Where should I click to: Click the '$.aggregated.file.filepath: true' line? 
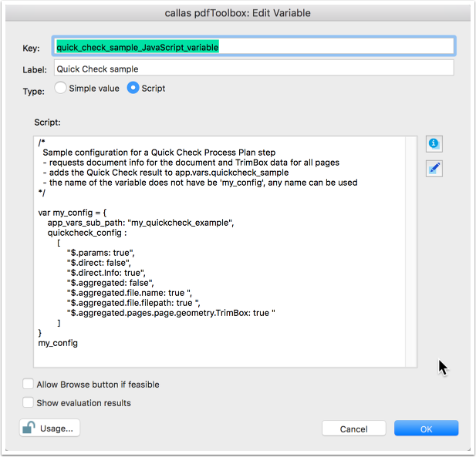133,303
